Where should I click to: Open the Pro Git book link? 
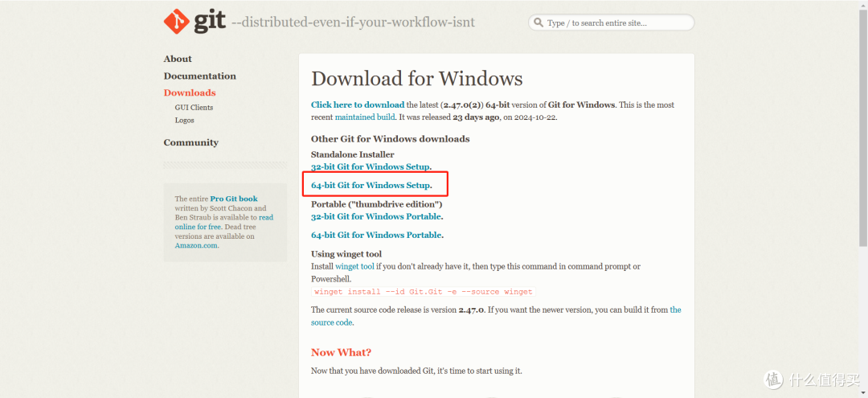[x=234, y=199]
